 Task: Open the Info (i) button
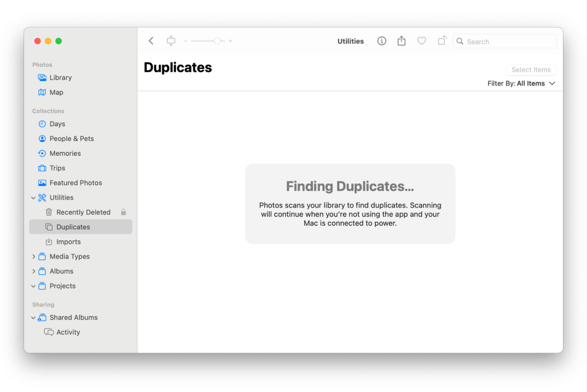coord(382,41)
